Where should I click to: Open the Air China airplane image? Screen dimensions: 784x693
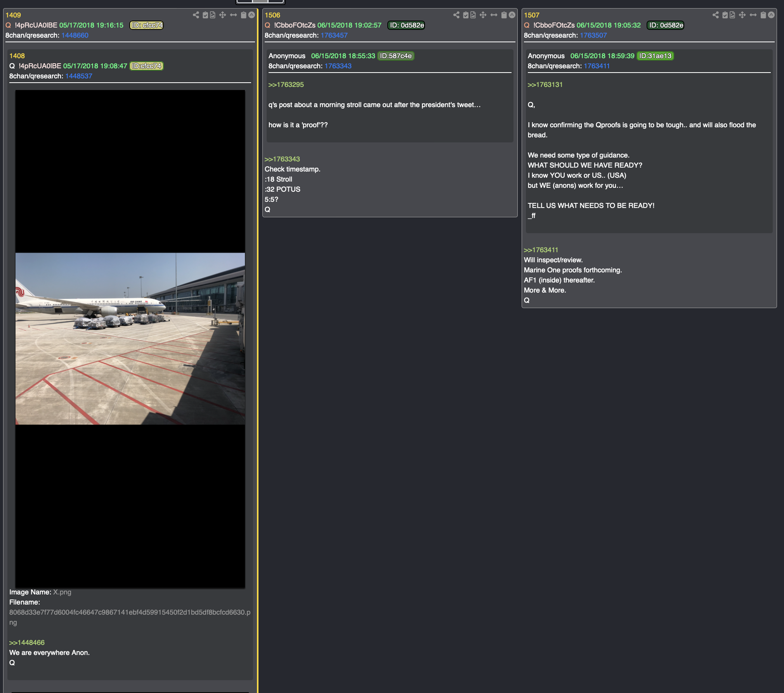[130, 338]
